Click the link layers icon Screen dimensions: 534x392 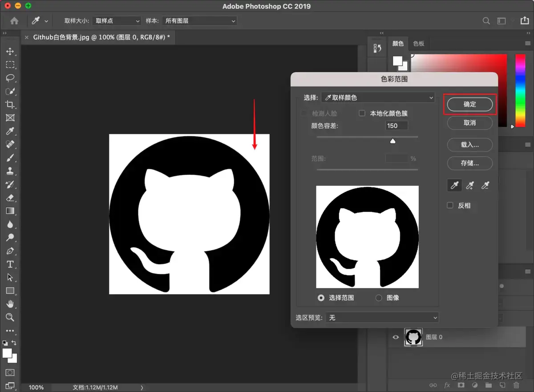pos(433,385)
